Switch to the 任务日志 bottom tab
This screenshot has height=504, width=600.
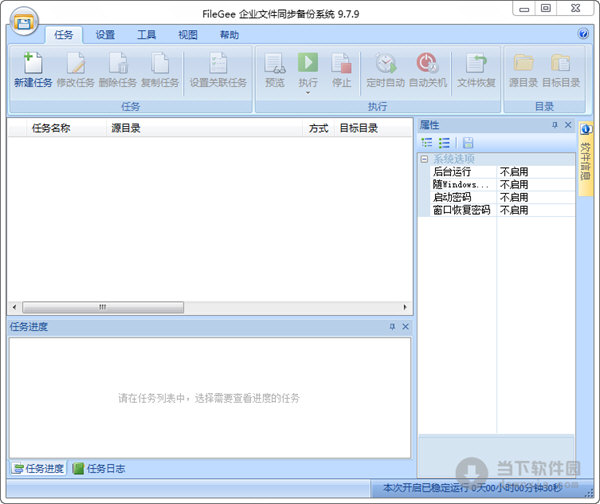coord(99,468)
